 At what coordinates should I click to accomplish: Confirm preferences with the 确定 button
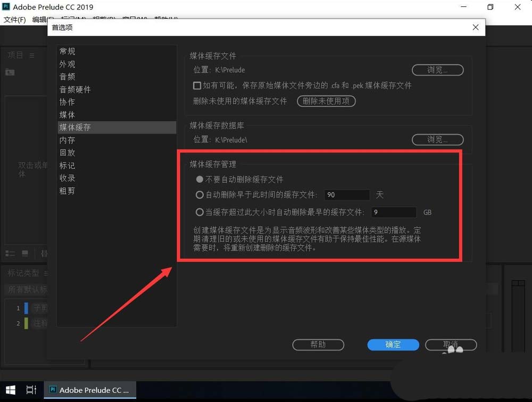coord(393,345)
